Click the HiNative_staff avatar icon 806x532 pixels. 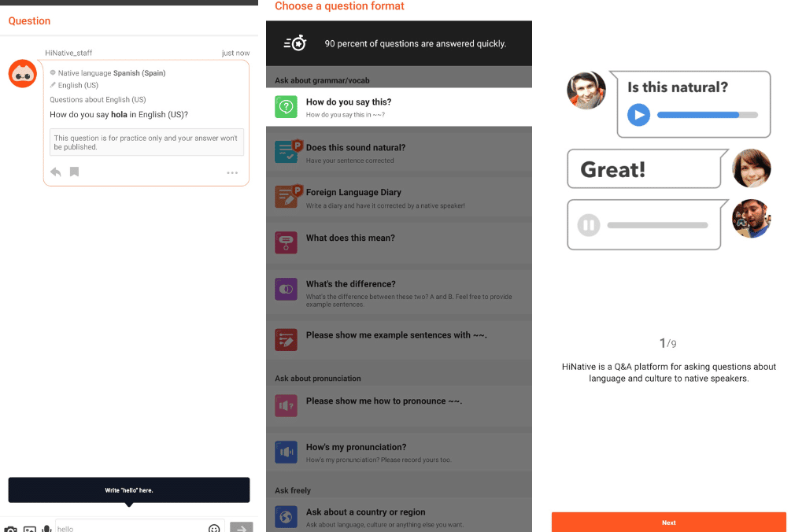pos(22,74)
